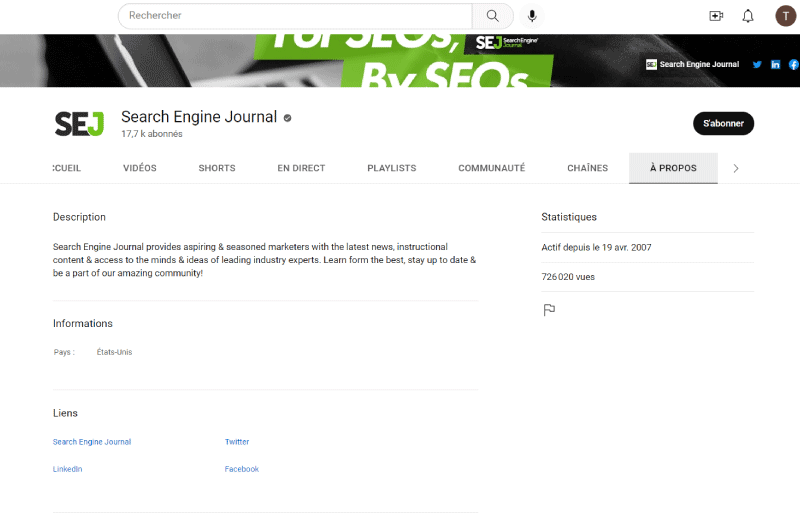Image resolution: width=800 pixels, height=530 pixels.
Task: Open Search Engine Journal link in banner
Action: pos(692,64)
